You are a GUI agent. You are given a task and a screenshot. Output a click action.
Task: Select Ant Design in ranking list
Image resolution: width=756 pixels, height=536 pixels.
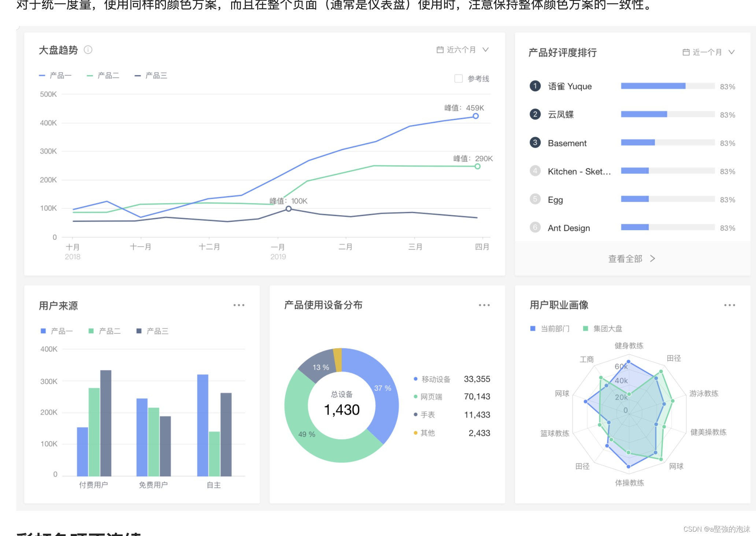tap(569, 228)
